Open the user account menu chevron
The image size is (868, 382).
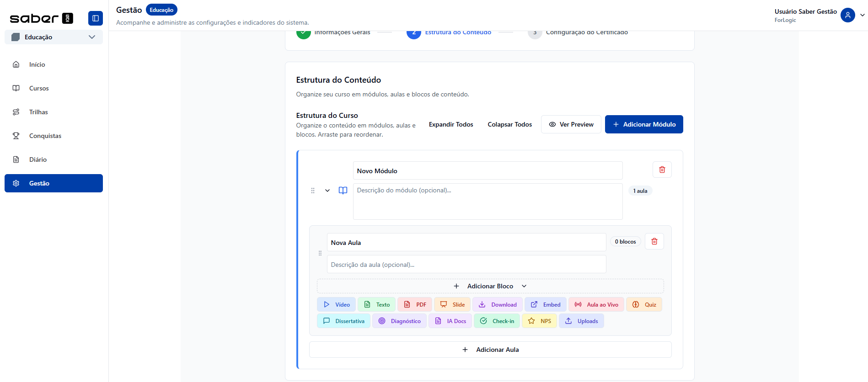862,15
